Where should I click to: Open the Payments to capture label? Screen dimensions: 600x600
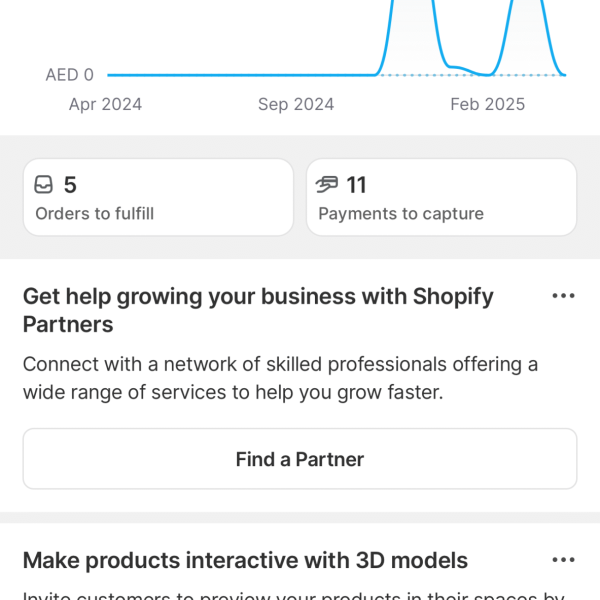tap(400, 213)
